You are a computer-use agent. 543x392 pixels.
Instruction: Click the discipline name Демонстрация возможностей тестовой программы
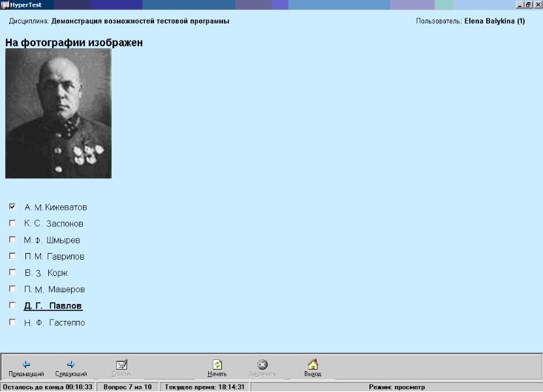[140, 21]
